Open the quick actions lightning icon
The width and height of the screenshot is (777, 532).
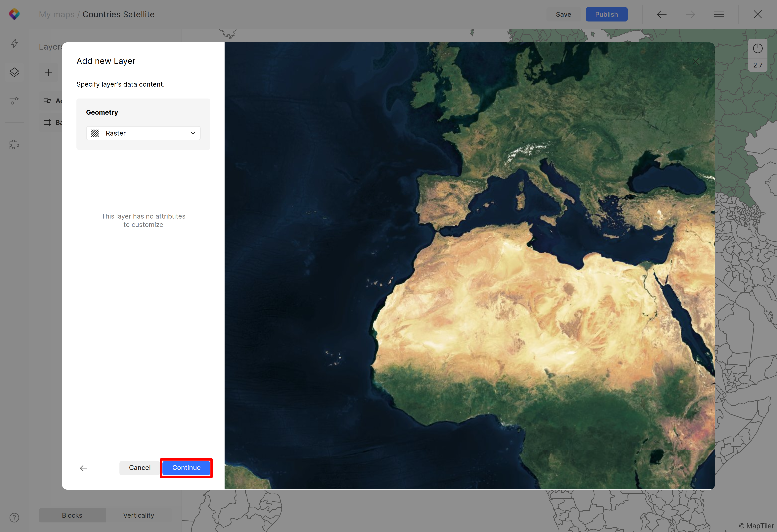point(14,43)
